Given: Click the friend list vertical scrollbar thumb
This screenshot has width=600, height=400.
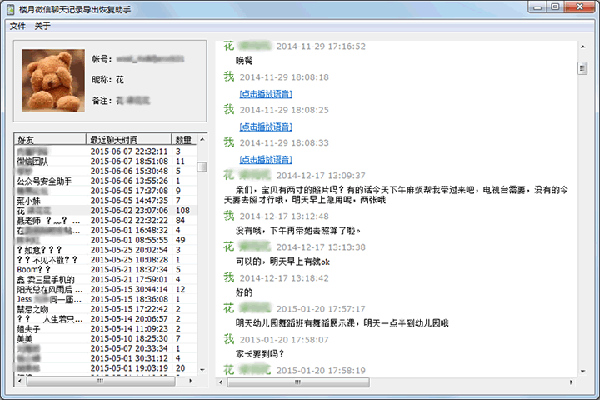Looking at the screenshot, I should [203, 166].
